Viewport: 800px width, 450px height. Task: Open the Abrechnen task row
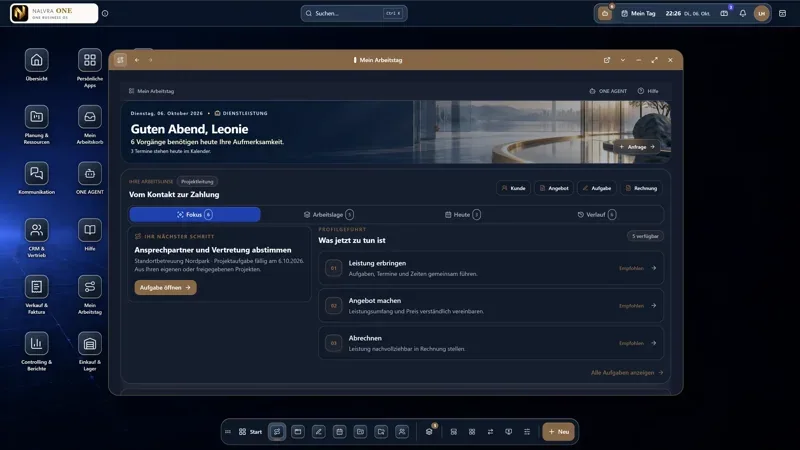(x=491, y=343)
